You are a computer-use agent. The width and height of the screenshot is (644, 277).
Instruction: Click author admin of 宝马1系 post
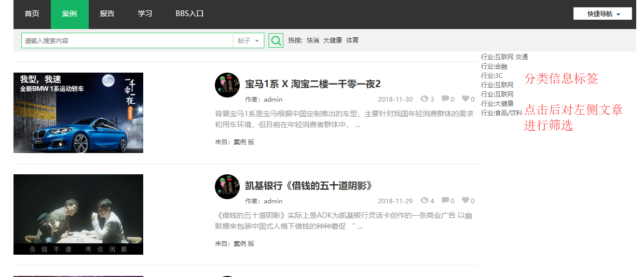pos(273,100)
